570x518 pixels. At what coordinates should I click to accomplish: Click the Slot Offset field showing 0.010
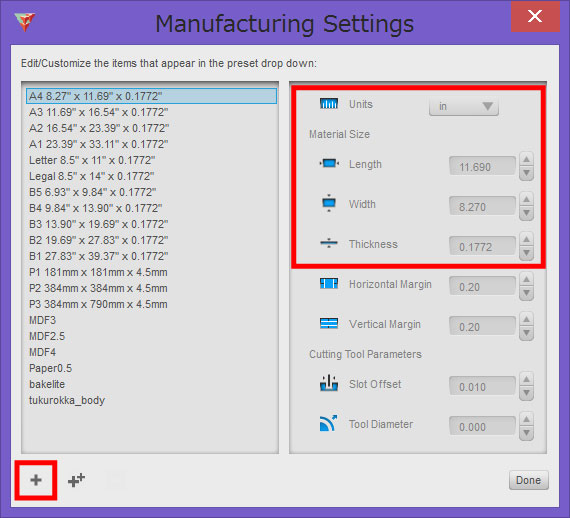pyautogui.click(x=482, y=386)
